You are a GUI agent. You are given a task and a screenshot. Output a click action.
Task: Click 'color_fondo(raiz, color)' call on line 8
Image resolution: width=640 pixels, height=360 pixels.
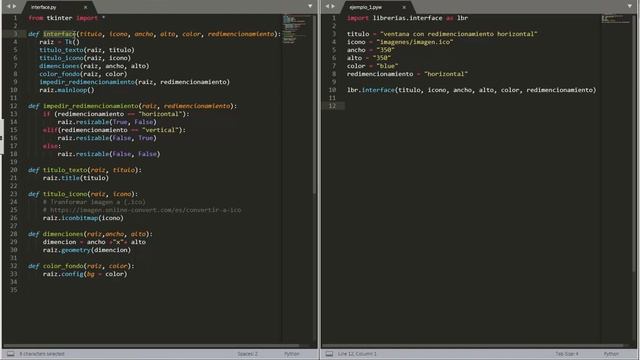click(83, 74)
